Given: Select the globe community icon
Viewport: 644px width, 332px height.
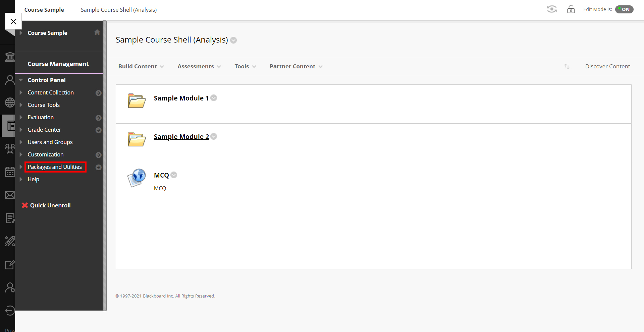Looking at the screenshot, I should coord(10,103).
